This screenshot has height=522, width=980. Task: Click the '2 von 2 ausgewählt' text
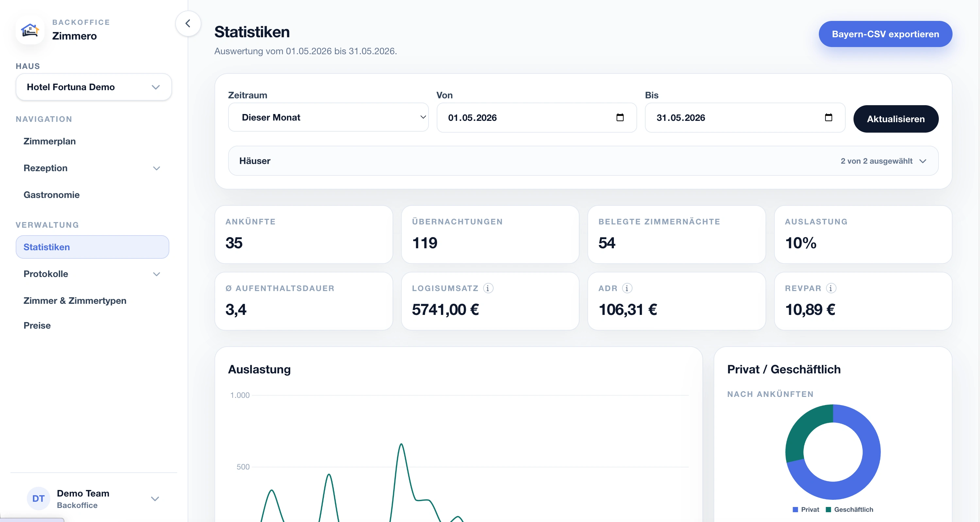click(x=876, y=161)
